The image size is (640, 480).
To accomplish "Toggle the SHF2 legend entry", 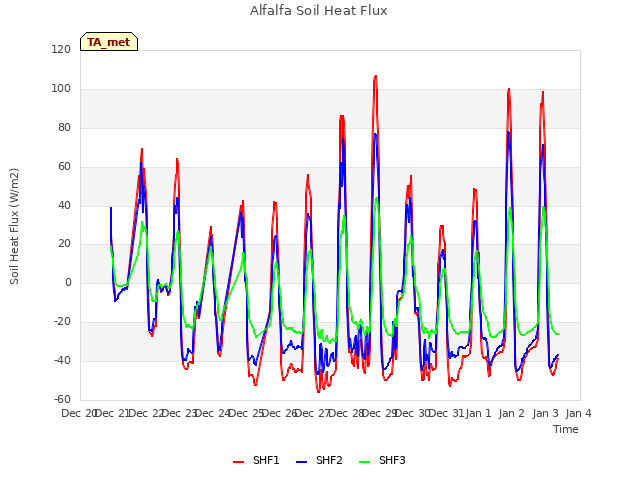I will tap(319, 460).
